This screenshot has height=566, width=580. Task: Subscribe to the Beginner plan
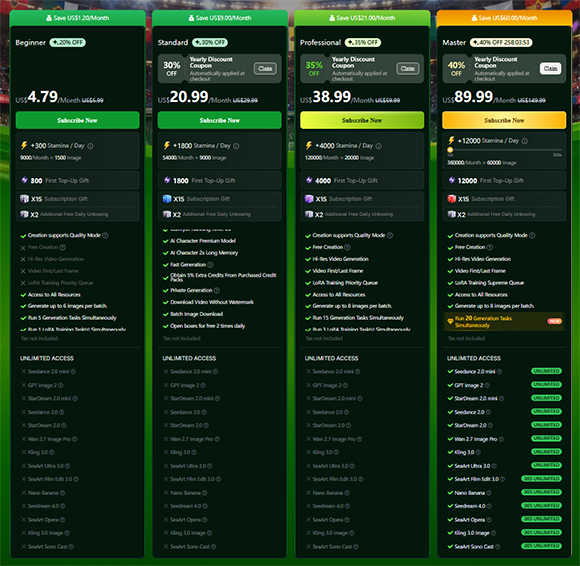[x=78, y=120]
